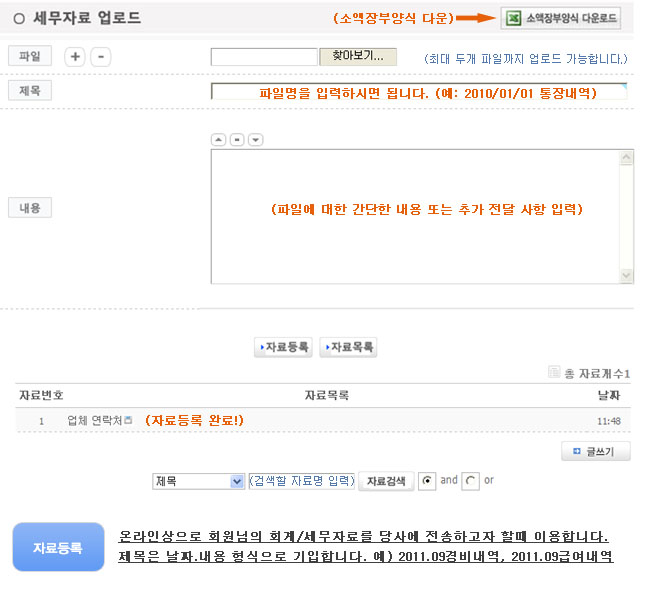This screenshot has height=596, width=645.
Task: Click the middle reset-size icon above content box
Action: (237, 140)
